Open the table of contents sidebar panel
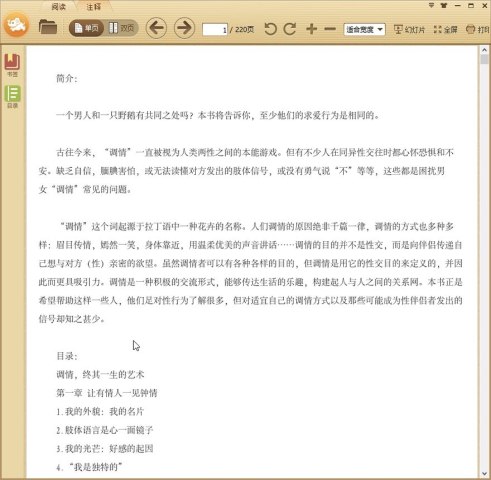491x480 pixels. point(12,96)
